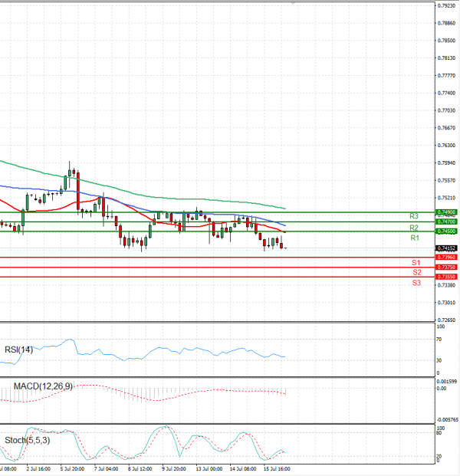Click the Stoch(5,5,3) indicator label
This screenshot has height=476, width=460.
(28, 440)
